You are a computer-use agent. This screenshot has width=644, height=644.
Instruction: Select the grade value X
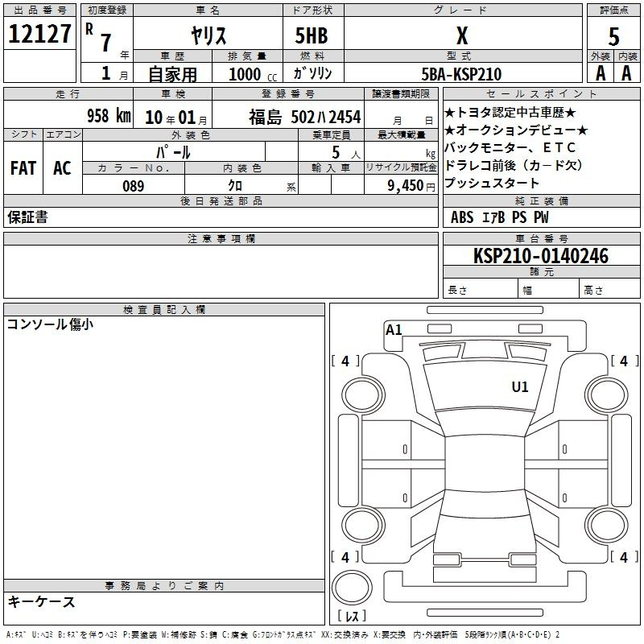tap(462, 35)
